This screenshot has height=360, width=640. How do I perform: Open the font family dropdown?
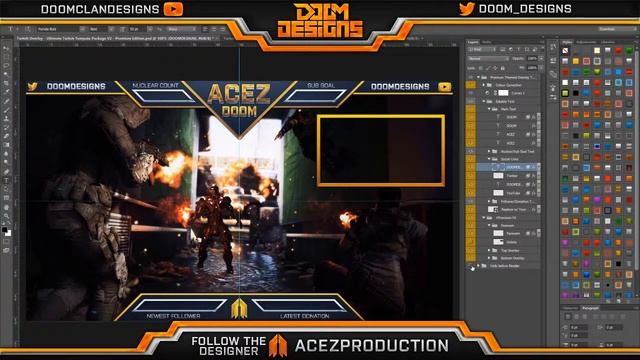[x=82, y=29]
